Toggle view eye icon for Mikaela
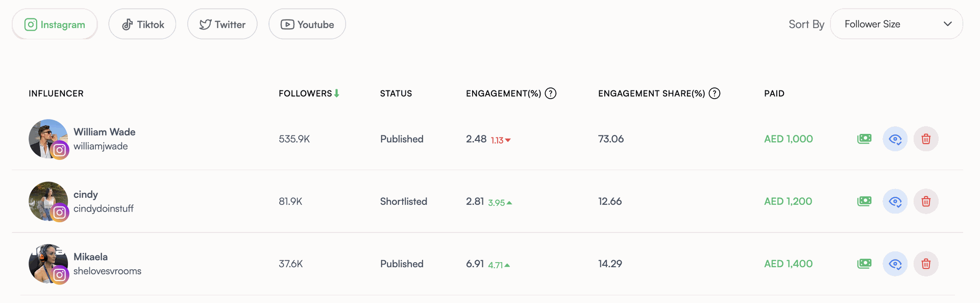The image size is (980, 303). click(895, 264)
